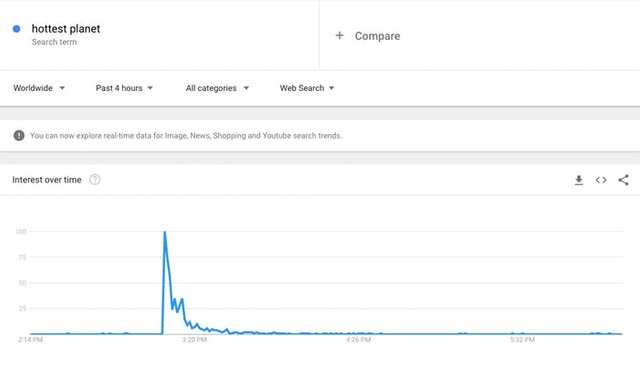The height and width of the screenshot is (366, 640).
Task: Open the Worldwide region dropdown
Action: (x=39, y=88)
